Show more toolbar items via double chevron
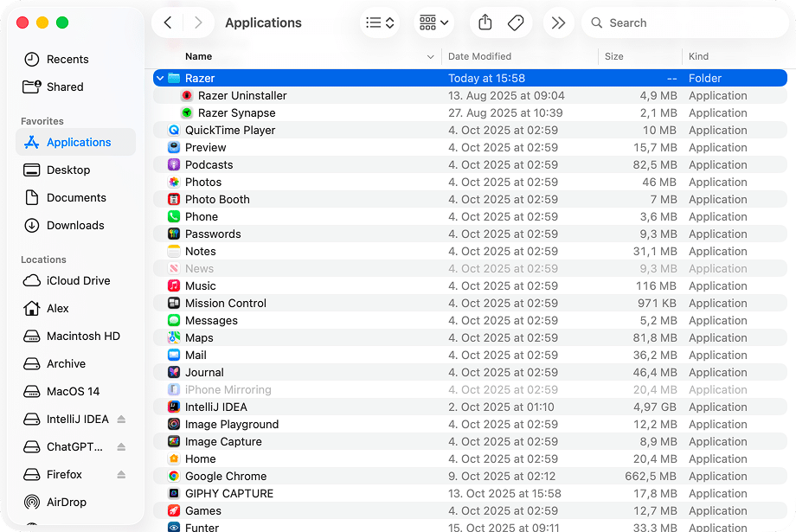Image resolution: width=796 pixels, height=532 pixels. (558, 23)
